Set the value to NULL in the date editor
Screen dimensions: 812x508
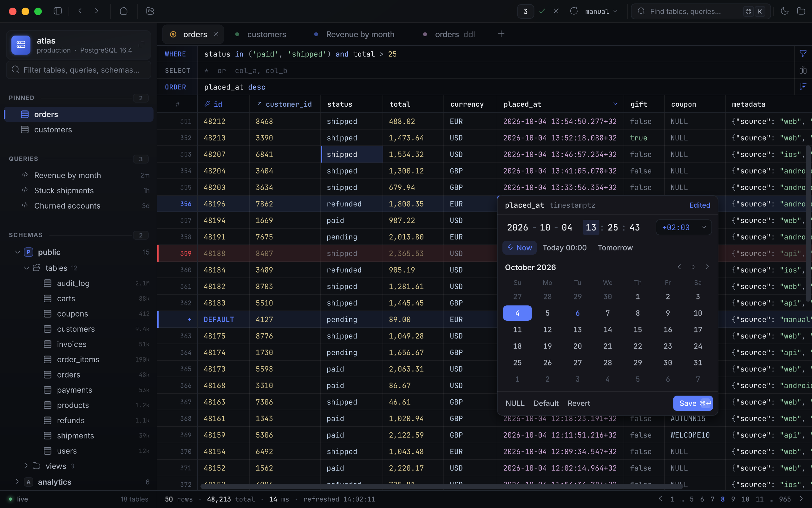pyautogui.click(x=515, y=403)
